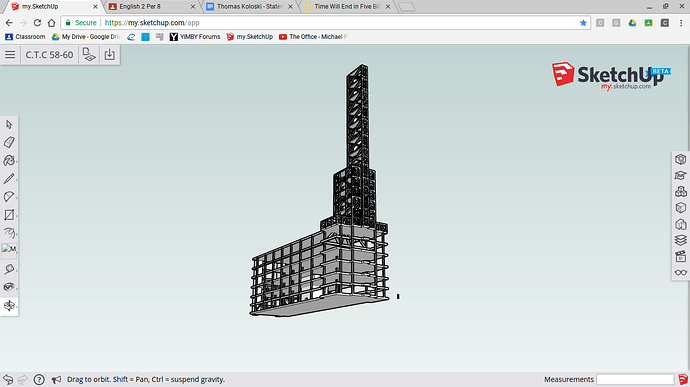Select the Tape Measure tool

[9, 269]
